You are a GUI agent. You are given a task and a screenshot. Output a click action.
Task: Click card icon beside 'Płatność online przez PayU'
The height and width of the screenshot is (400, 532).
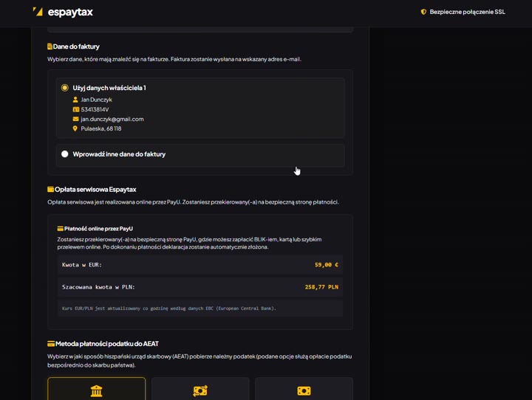(60, 229)
